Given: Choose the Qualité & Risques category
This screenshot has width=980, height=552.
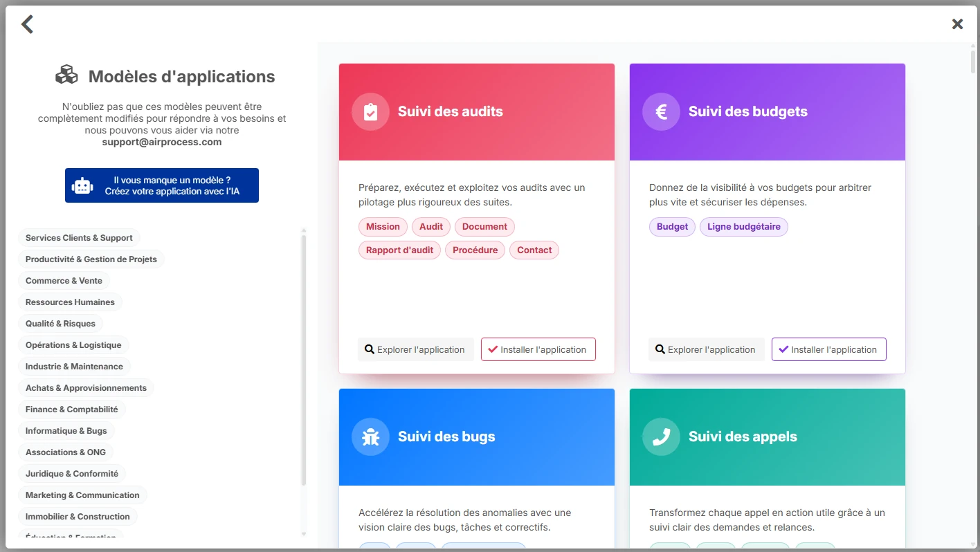Looking at the screenshot, I should [x=60, y=324].
